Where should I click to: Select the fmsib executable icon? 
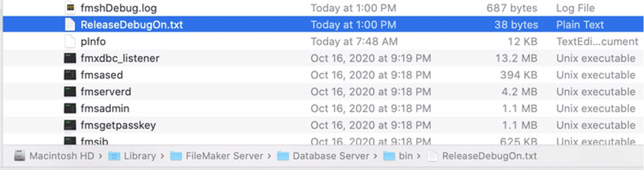(70, 141)
